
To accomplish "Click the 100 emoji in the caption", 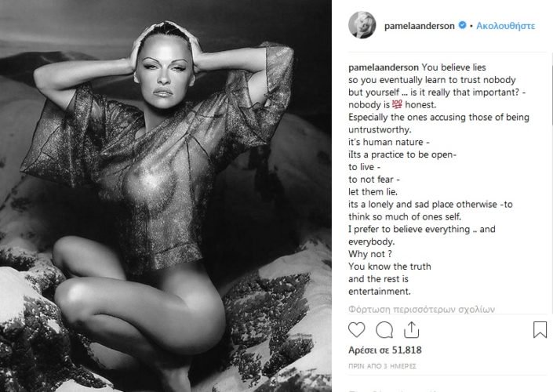I will [x=397, y=104].
